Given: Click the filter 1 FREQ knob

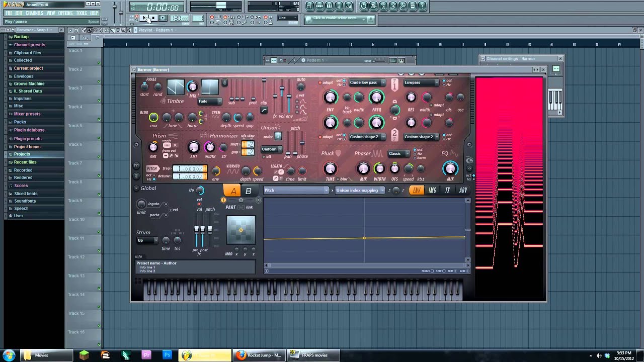Looking at the screenshot, I should [376, 97].
